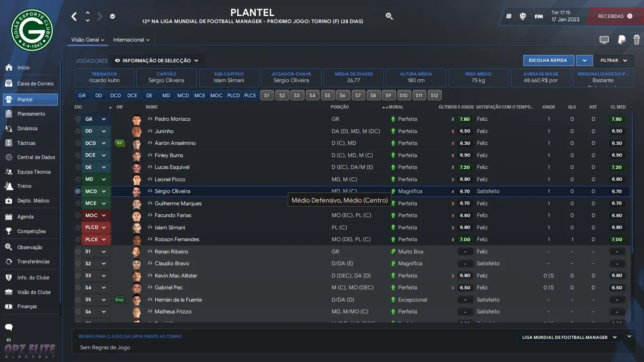Expand the Filtrar dropdown
Image resolution: width=644 pixels, height=362 pixels.
pyautogui.click(x=614, y=60)
